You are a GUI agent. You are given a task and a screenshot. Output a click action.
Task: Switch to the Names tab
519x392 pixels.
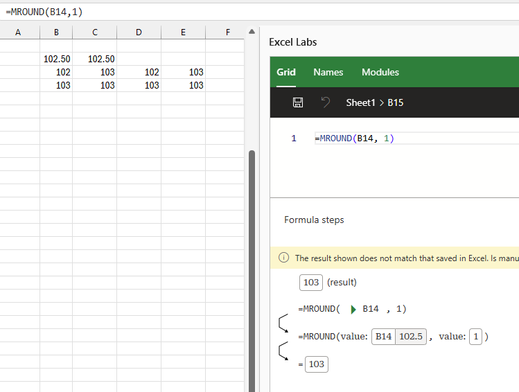tap(328, 72)
